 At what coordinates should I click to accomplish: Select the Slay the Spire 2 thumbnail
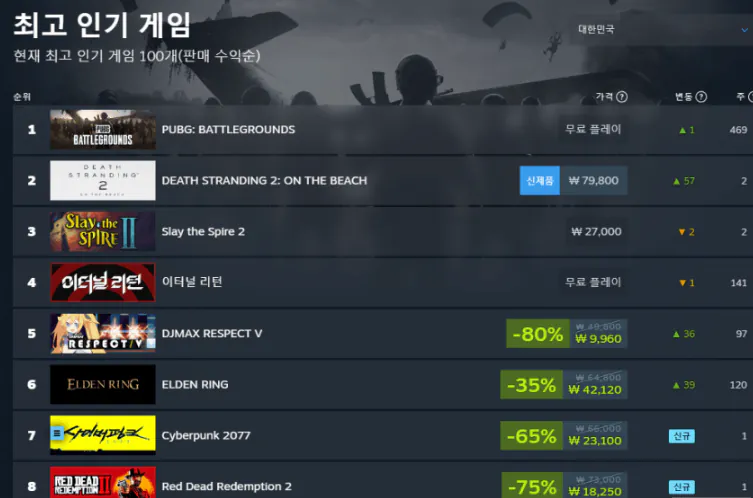103,231
